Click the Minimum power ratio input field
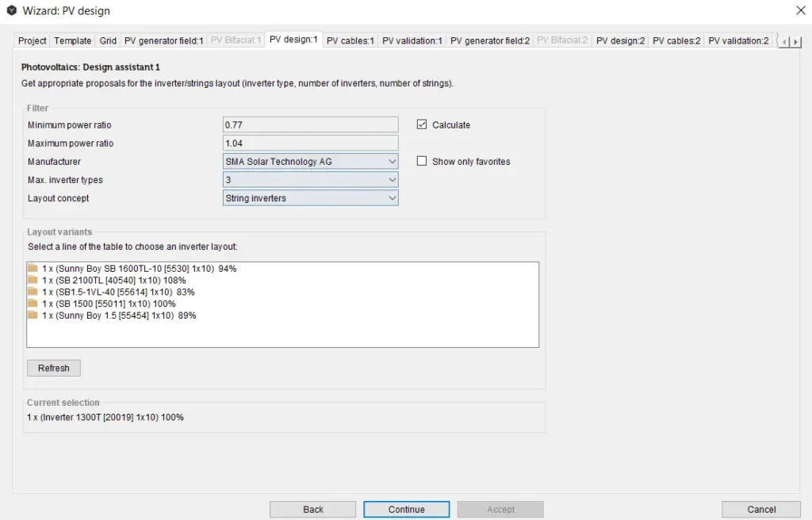The width and height of the screenshot is (812, 520). coord(311,125)
